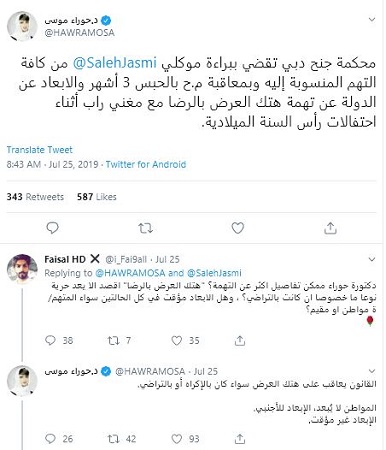Like the main tweet with the heart icon
Image resolution: width=386 pixels, height=450 pixels.
(238, 228)
